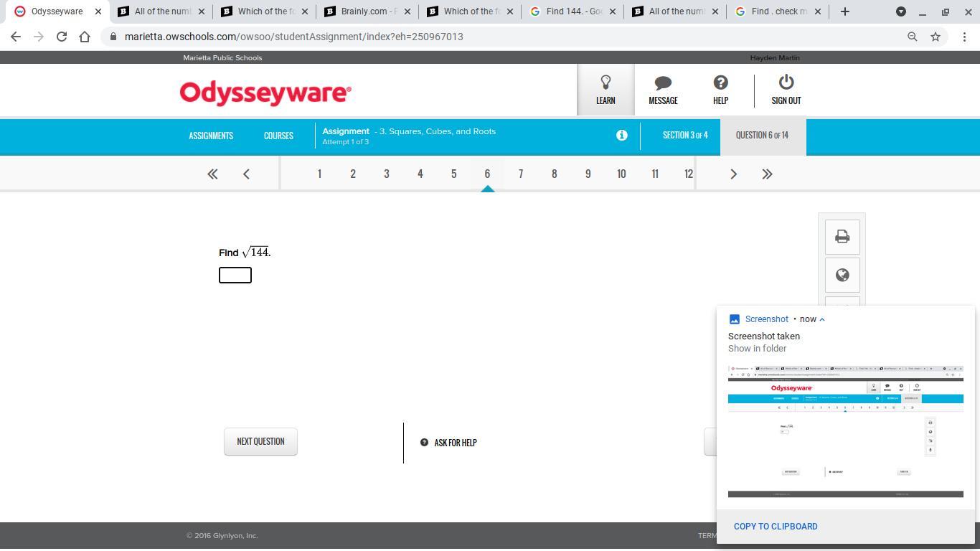Image resolution: width=980 pixels, height=551 pixels.
Task: Click the SIGN OUT power icon
Action: [x=786, y=90]
